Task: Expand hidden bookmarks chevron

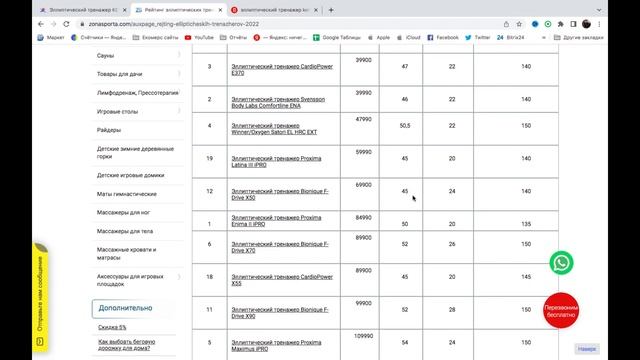Action: (544, 38)
